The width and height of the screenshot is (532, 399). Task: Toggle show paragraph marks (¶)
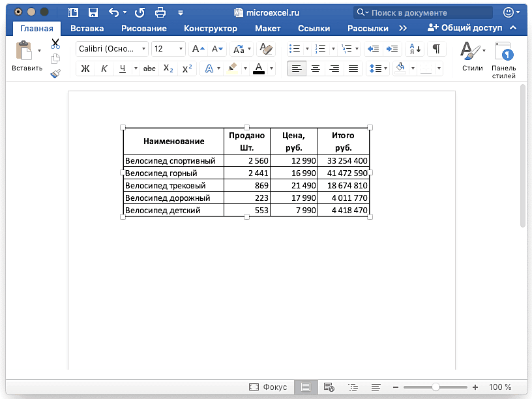coord(436,49)
